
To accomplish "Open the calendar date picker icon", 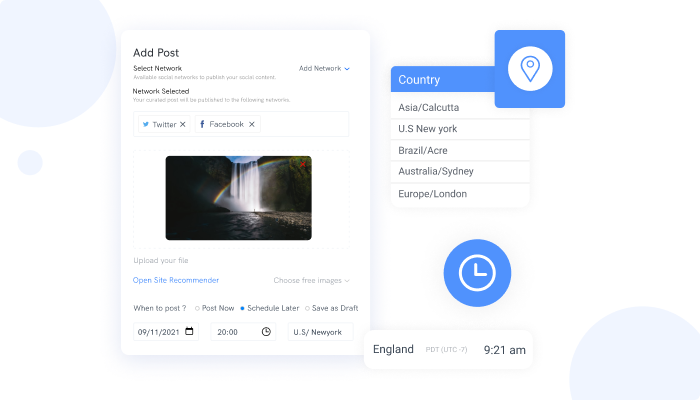I will coord(189,331).
